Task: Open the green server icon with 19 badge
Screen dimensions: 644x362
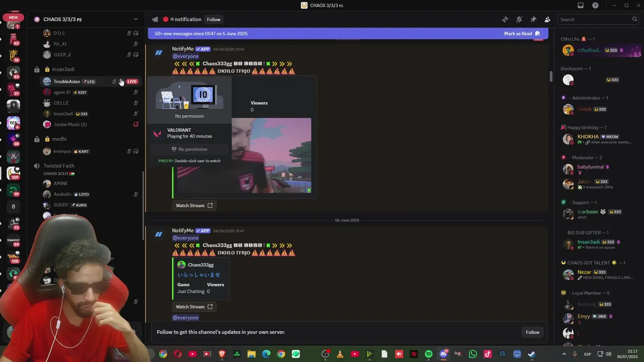Action: click(x=14, y=190)
